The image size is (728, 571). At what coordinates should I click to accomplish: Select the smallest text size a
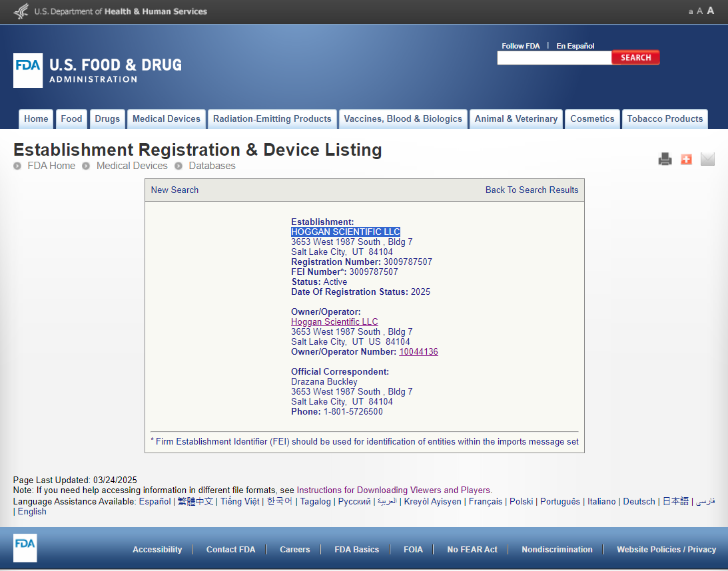coord(691,11)
